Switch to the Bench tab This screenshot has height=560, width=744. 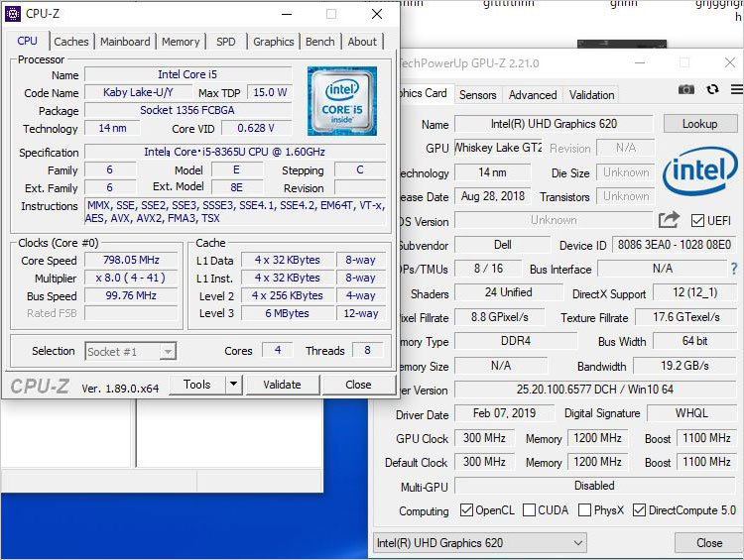tap(319, 42)
